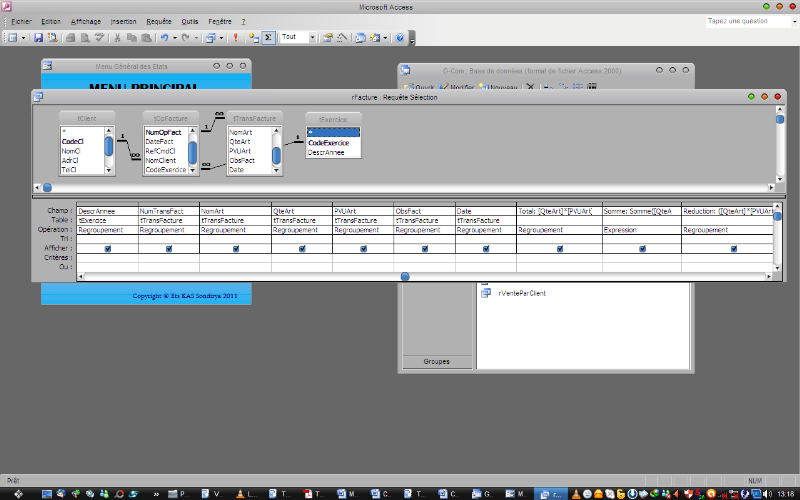Open the query type dropdown arrow
Screen dimensions: 800x500
221,37
